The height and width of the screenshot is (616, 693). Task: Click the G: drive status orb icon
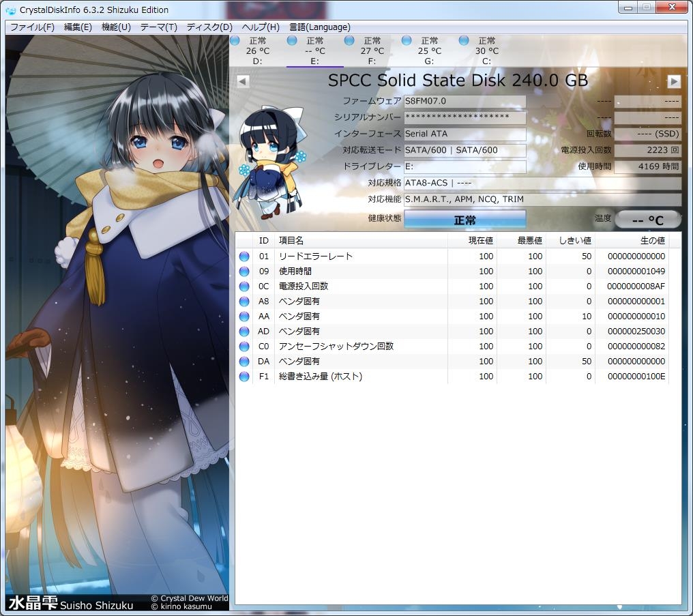click(407, 41)
